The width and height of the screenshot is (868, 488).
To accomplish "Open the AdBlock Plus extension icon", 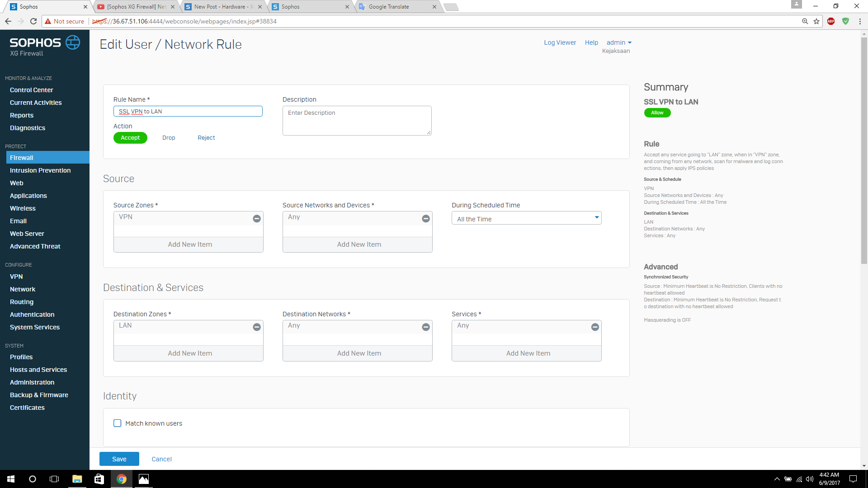I will [831, 21].
